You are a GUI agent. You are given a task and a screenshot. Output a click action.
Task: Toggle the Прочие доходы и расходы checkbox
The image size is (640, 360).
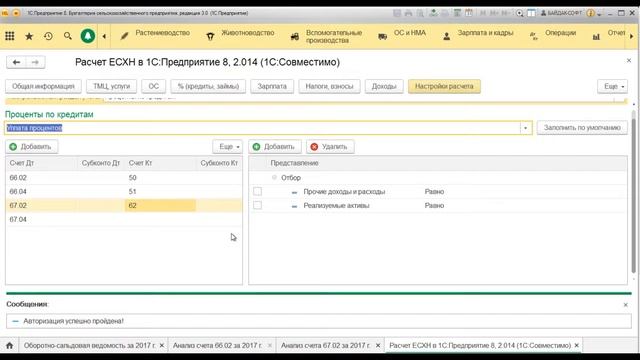pyautogui.click(x=258, y=191)
